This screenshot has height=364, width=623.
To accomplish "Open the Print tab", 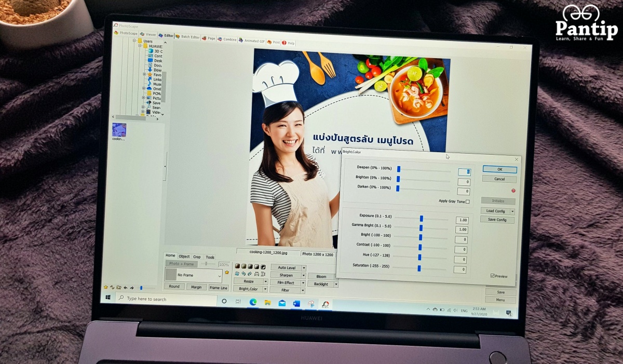I will coord(274,42).
